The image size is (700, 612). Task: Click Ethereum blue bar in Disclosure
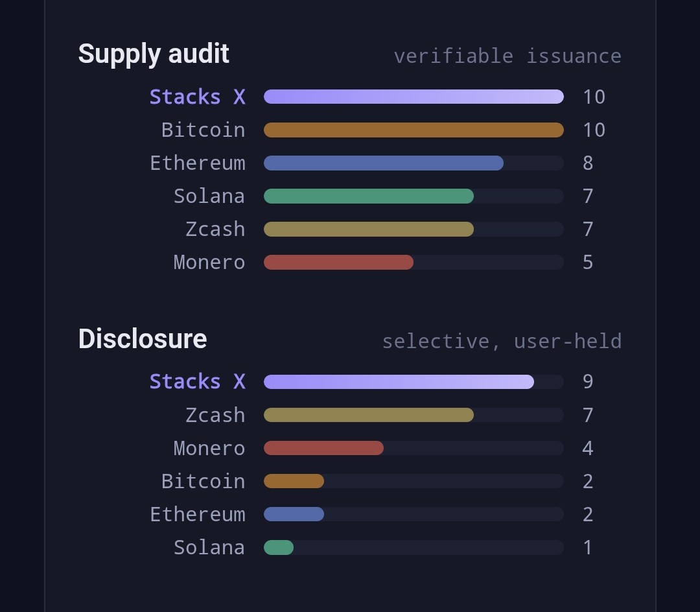[x=294, y=514]
